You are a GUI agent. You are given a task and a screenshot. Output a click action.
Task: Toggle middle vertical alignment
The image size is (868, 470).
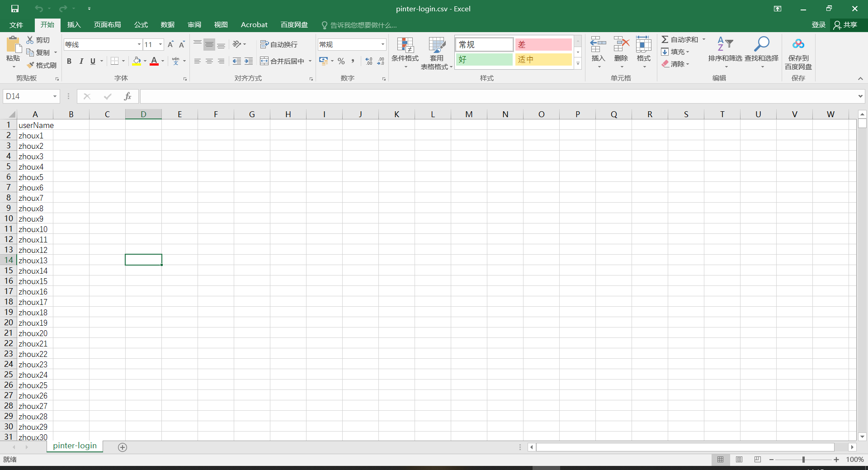pos(209,44)
